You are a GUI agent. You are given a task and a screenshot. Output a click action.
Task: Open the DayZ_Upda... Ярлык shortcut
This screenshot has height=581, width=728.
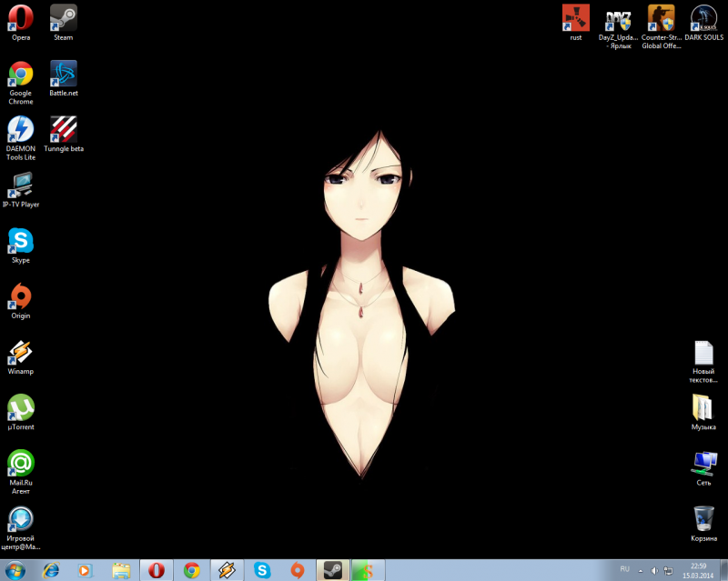click(x=618, y=27)
